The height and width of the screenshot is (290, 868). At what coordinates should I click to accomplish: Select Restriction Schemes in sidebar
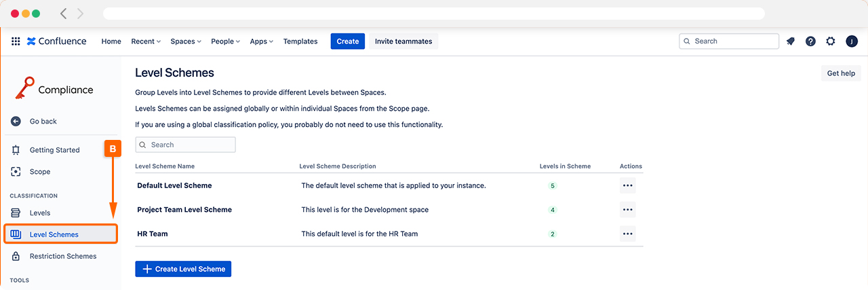click(62, 257)
